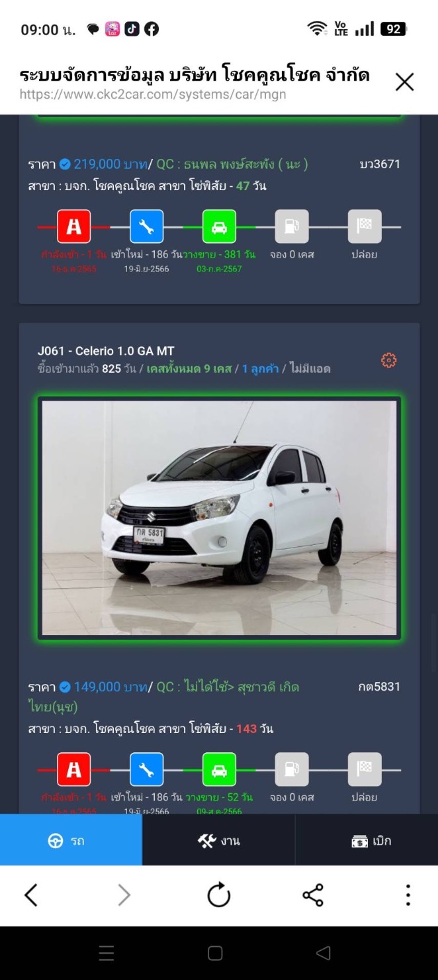Tap the green car for-sale icon in Celerio card

pos(219,769)
